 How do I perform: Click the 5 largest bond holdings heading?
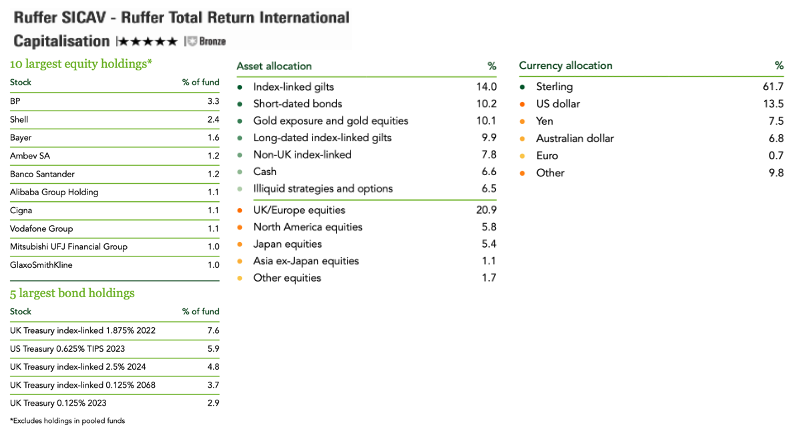(x=72, y=293)
